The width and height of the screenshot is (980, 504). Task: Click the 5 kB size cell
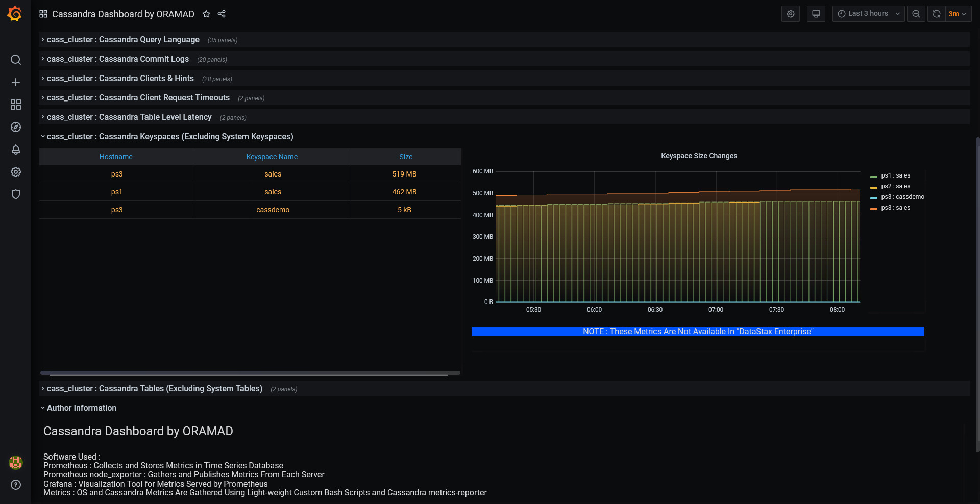pyautogui.click(x=405, y=210)
